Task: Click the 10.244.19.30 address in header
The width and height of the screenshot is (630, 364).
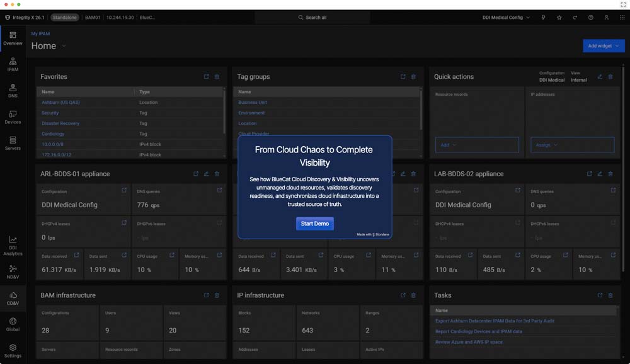Action: tap(120, 18)
